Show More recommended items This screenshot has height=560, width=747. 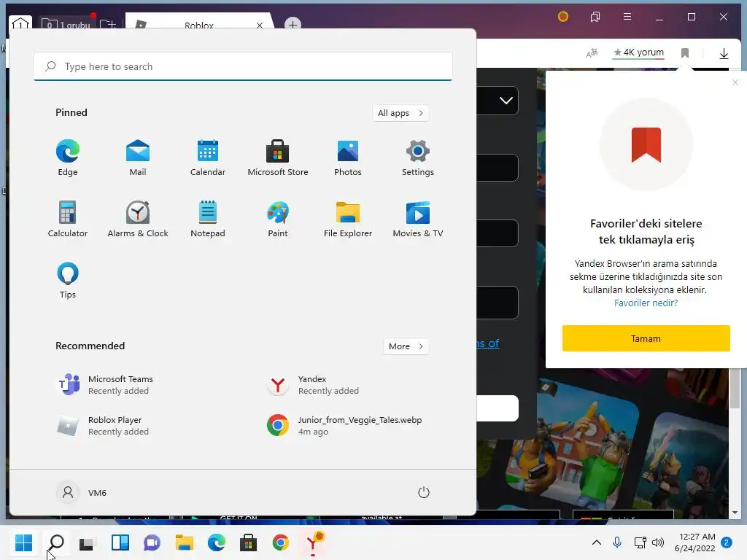click(406, 346)
